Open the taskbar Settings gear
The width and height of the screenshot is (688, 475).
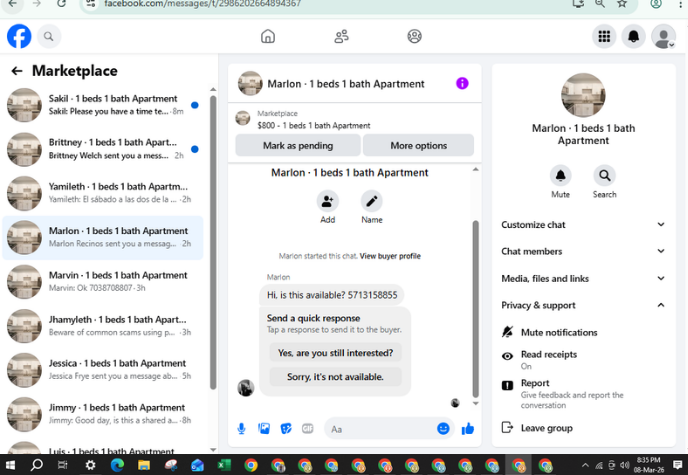coord(90,465)
